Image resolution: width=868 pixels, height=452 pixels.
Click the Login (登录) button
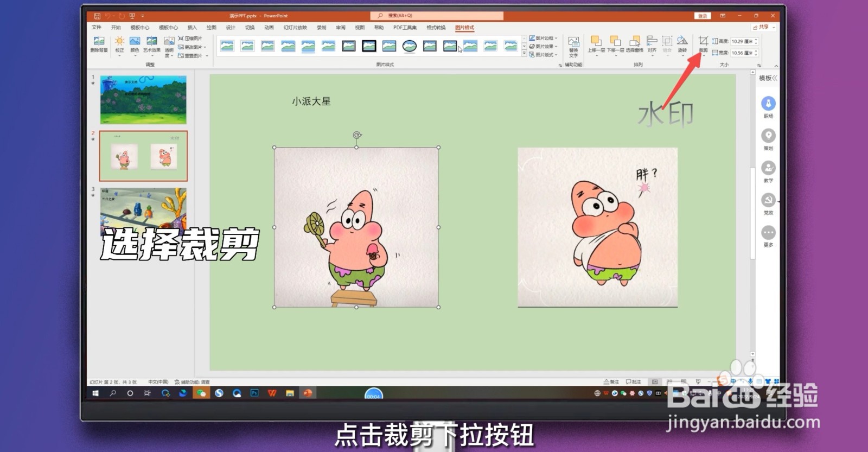(703, 16)
